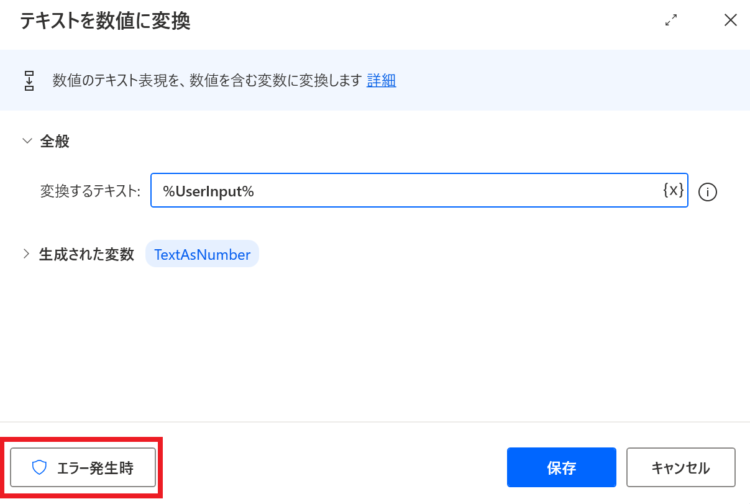This screenshot has height=504, width=750.
Task: Click the convert action icon in description banner
Action: [29, 80]
